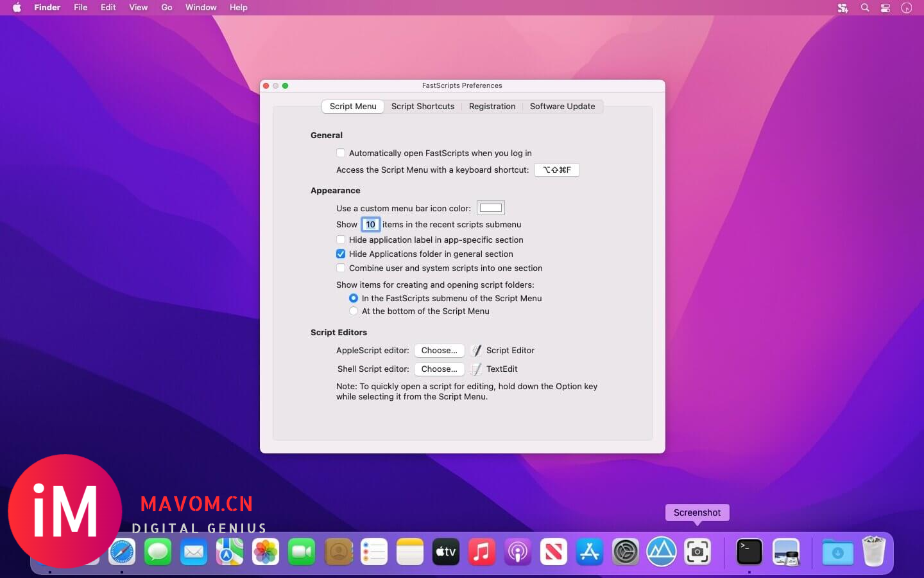Close the FastScripts Preferences window
924x578 pixels.
click(266, 85)
